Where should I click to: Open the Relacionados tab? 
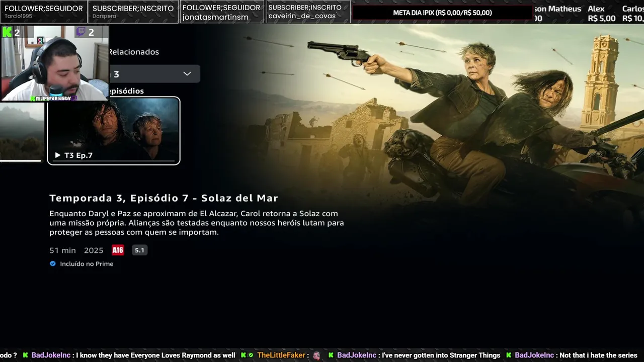click(134, 52)
